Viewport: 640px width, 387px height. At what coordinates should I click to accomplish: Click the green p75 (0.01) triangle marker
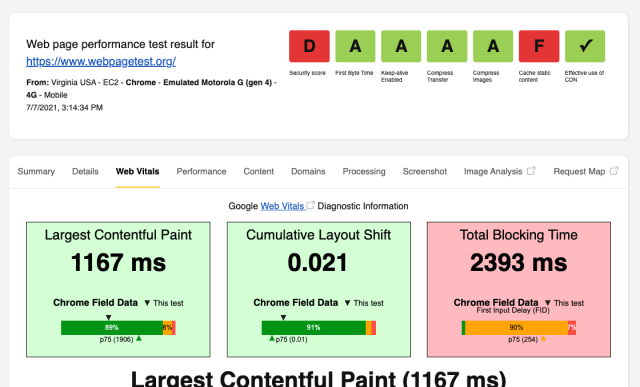(x=271, y=338)
